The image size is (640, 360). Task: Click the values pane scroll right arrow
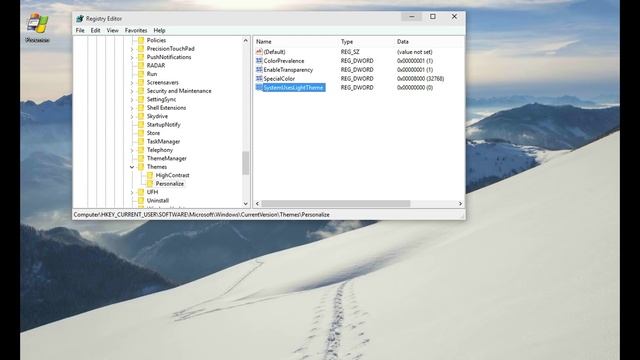click(x=460, y=203)
